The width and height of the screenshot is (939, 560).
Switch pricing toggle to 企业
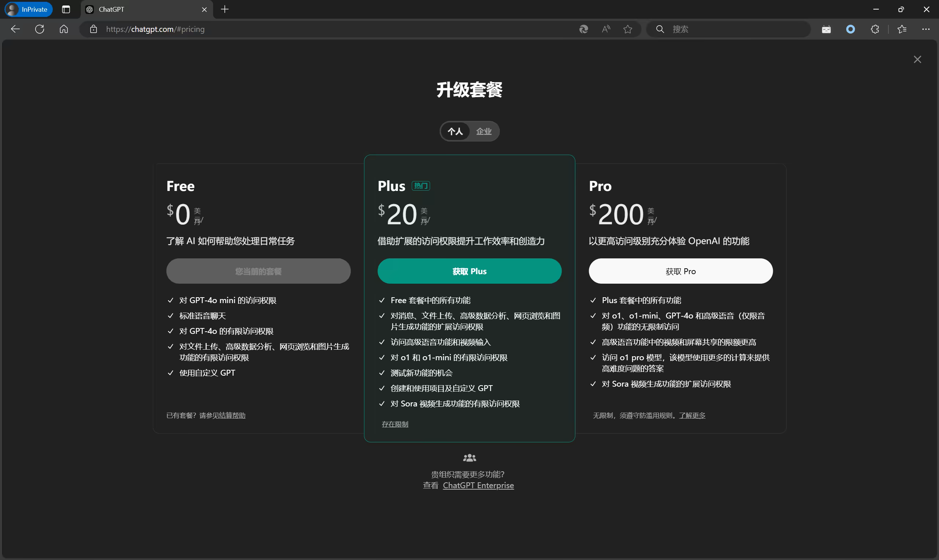[x=484, y=131]
